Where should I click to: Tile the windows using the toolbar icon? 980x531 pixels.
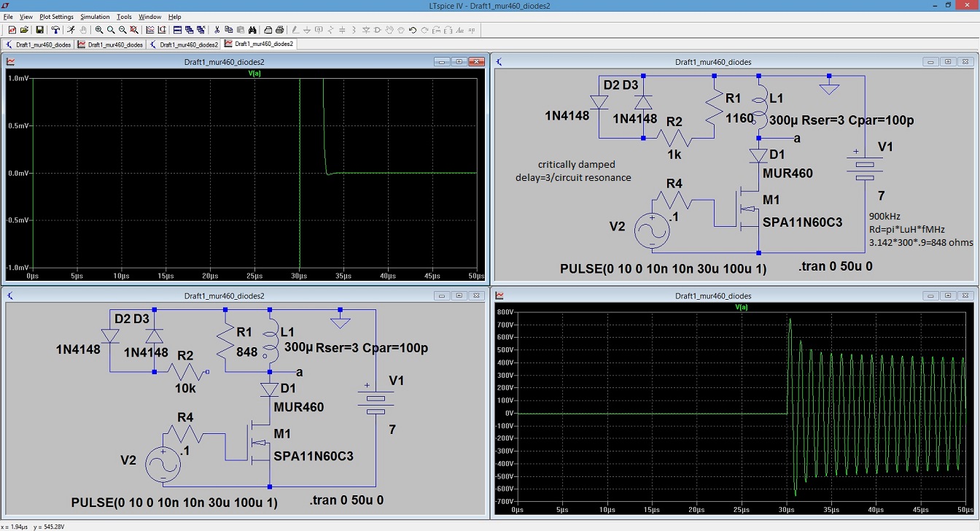(x=177, y=30)
